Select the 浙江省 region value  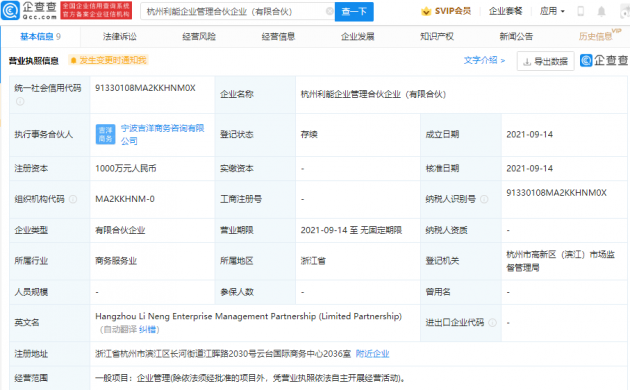313,261
